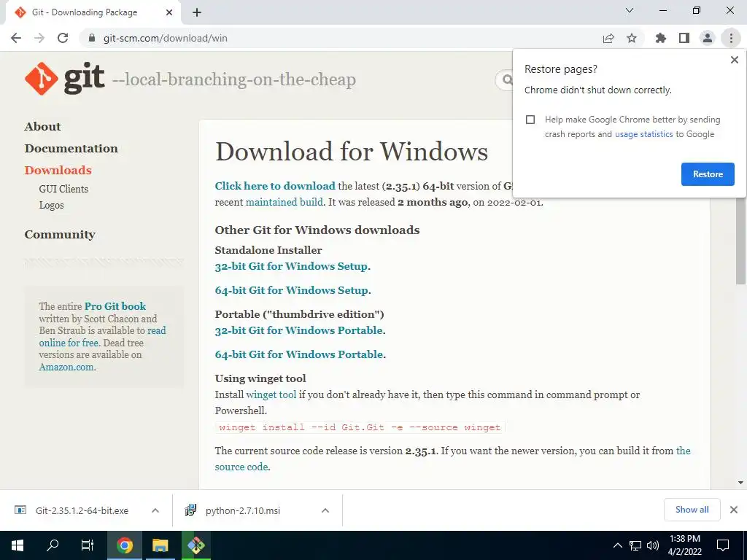747x560 pixels.
Task: Open the Amazon.com link
Action: point(66,367)
